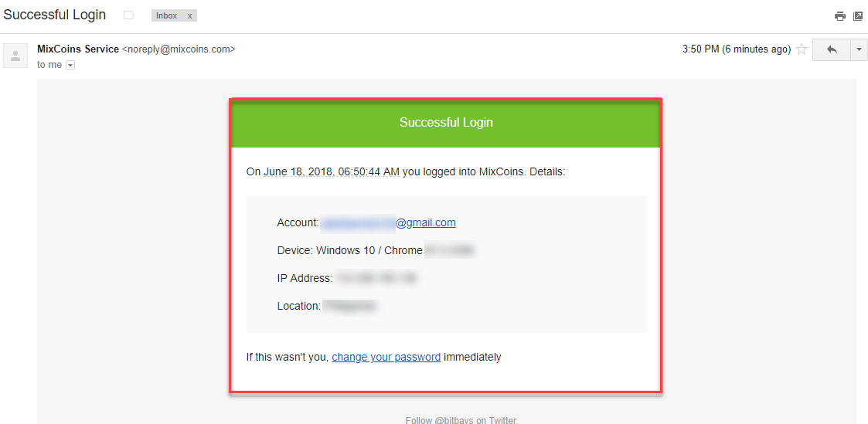Click the 'Device: Windows 10 / Chrome' line
This screenshot has height=424, width=868.
tap(350, 250)
